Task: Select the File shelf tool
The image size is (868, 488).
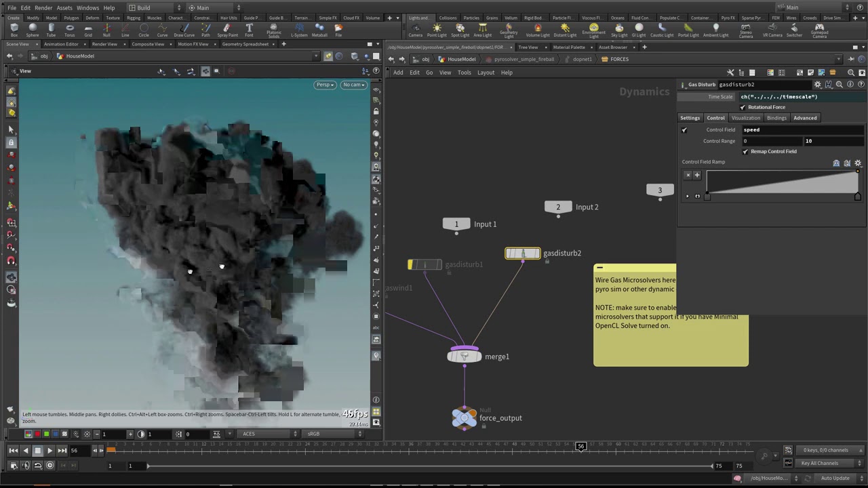Action: click(x=338, y=30)
